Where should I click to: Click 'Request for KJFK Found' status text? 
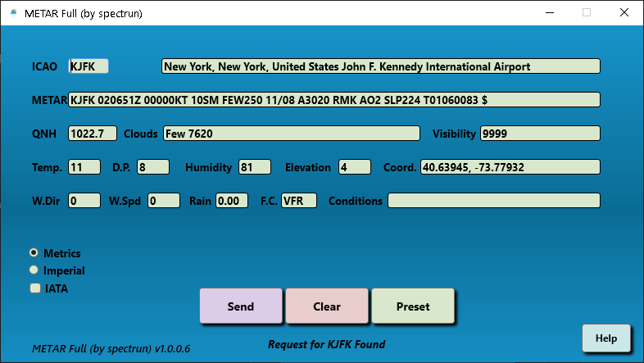(327, 344)
